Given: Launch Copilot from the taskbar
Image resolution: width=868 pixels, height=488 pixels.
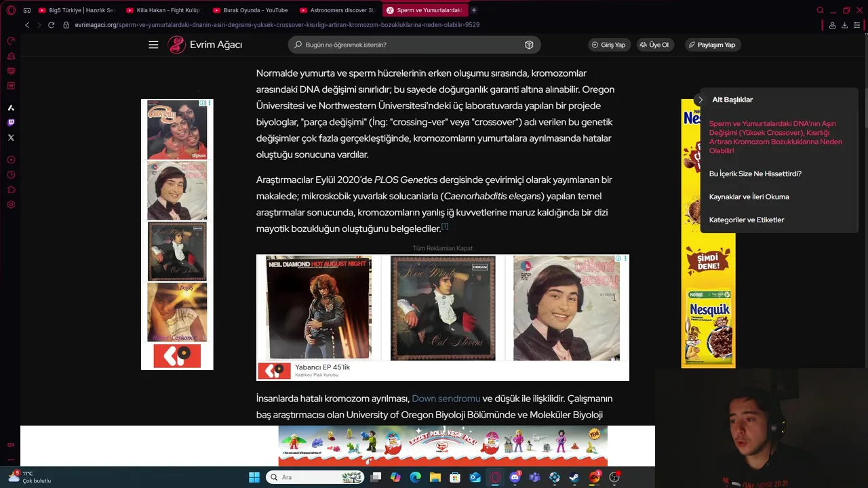Looking at the screenshot, I should 396,477.
